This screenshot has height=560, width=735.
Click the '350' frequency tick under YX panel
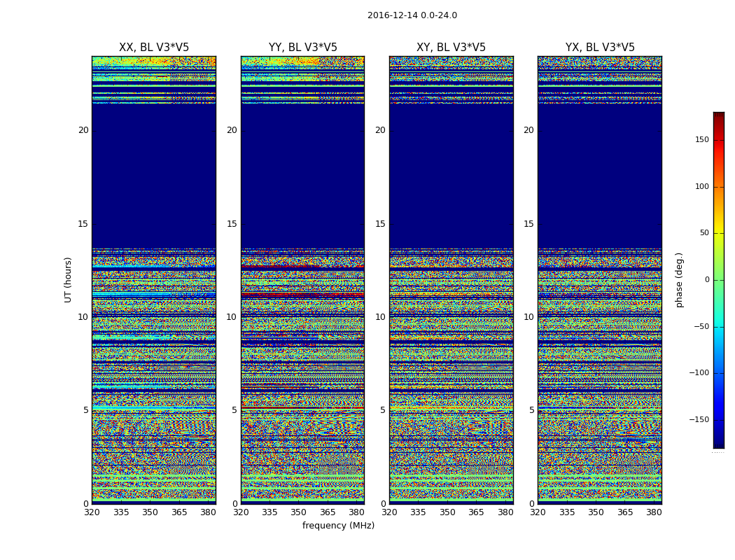tap(596, 512)
